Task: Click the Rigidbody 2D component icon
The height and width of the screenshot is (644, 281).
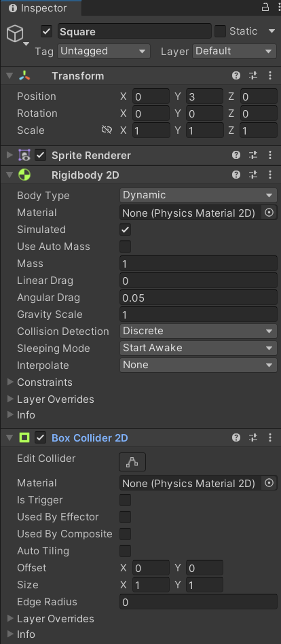Action: 24,175
